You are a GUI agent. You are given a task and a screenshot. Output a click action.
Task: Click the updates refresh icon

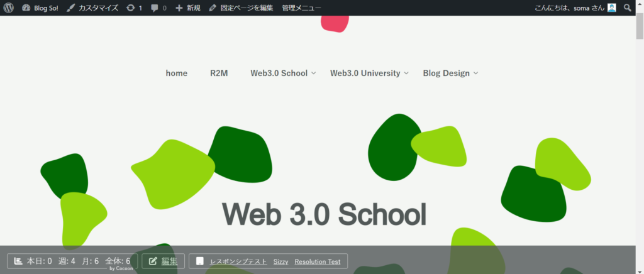click(130, 8)
